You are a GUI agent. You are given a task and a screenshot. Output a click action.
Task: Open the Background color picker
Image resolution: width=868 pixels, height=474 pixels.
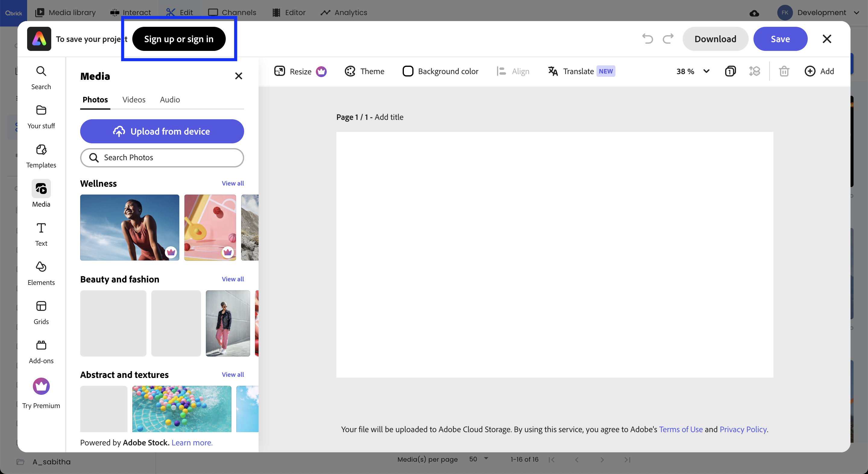pyautogui.click(x=440, y=71)
